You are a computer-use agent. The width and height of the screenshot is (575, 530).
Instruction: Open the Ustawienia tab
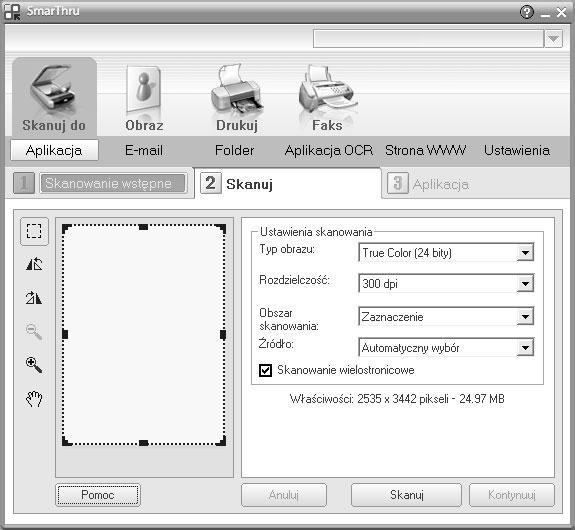517,150
